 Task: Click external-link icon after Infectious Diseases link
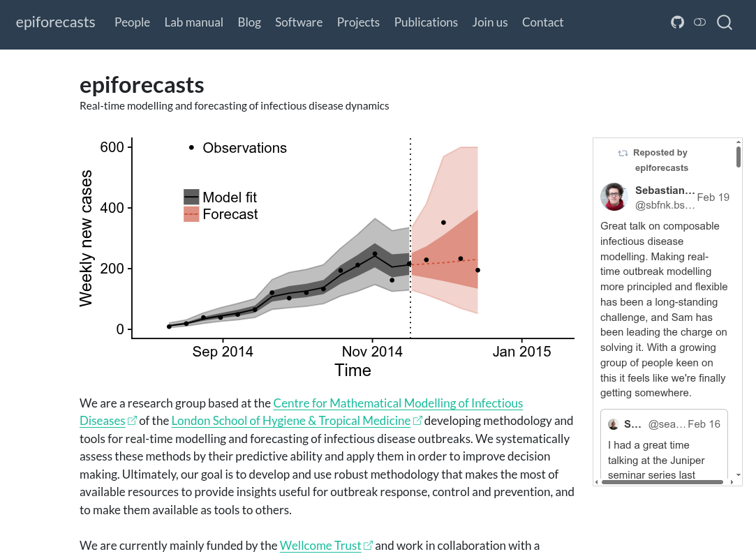tap(132, 421)
